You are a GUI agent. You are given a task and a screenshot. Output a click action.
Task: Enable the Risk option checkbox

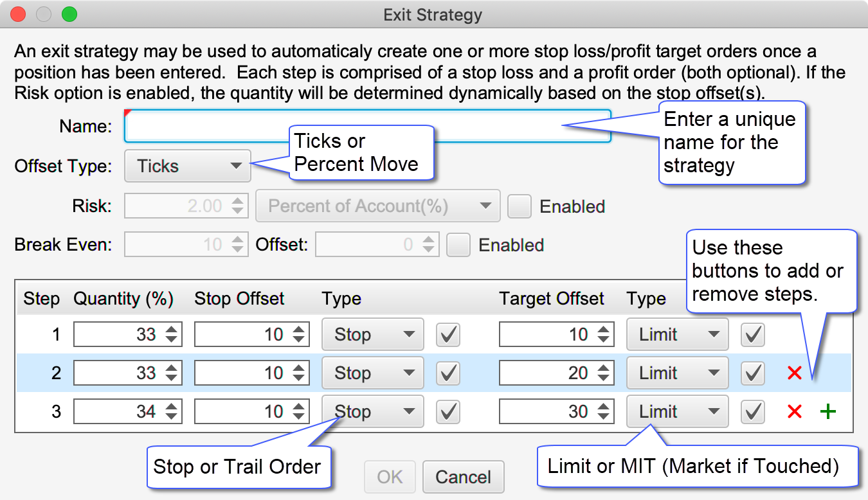[x=520, y=206]
